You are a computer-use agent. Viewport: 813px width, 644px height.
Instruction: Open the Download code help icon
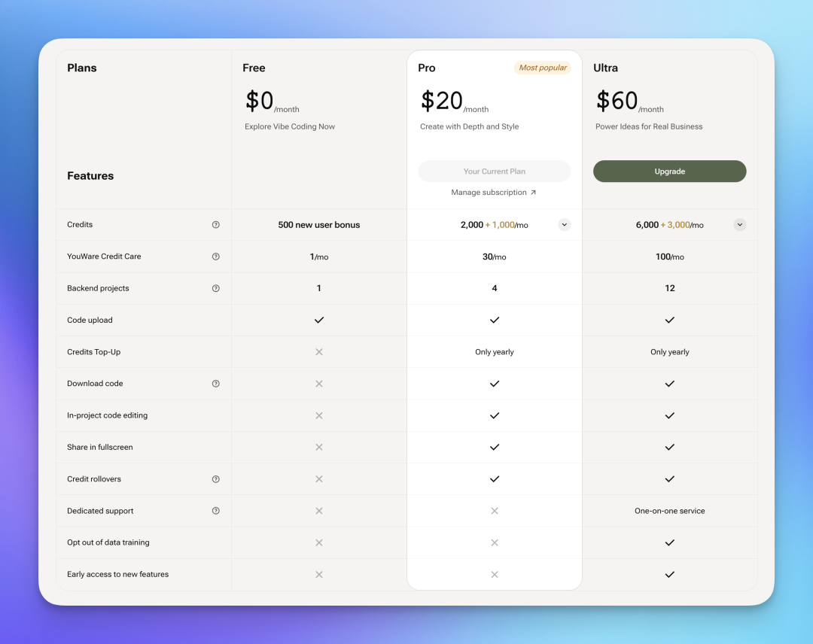216,384
